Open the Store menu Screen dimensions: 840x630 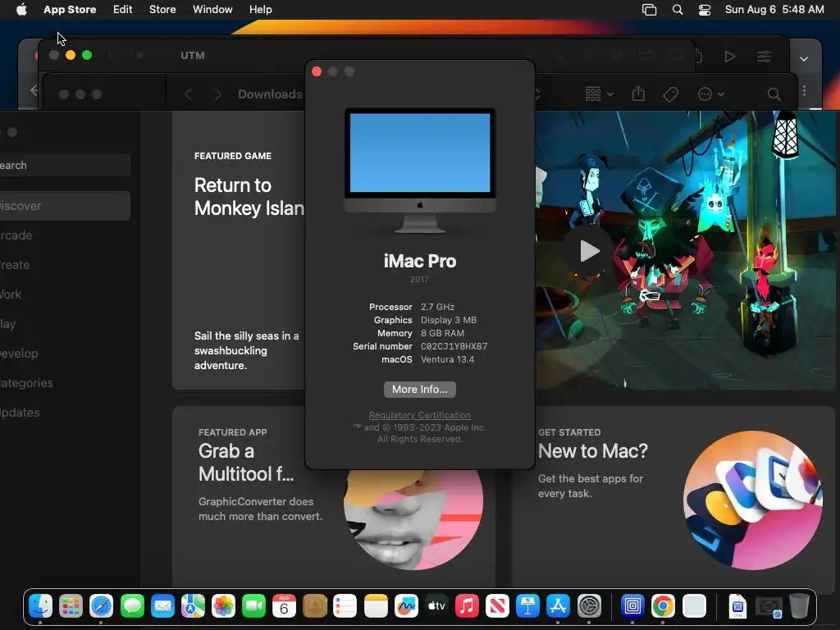click(x=162, y=10)
